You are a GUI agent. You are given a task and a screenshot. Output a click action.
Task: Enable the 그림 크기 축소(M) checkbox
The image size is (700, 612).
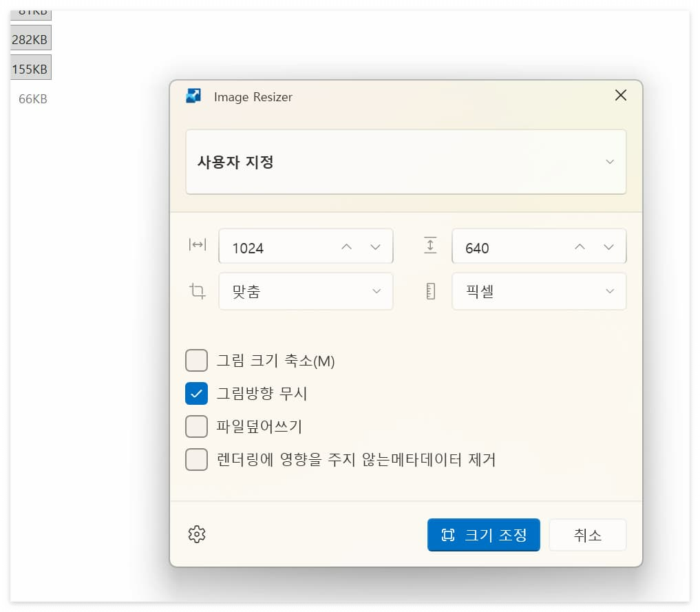(x=196, y=360)
